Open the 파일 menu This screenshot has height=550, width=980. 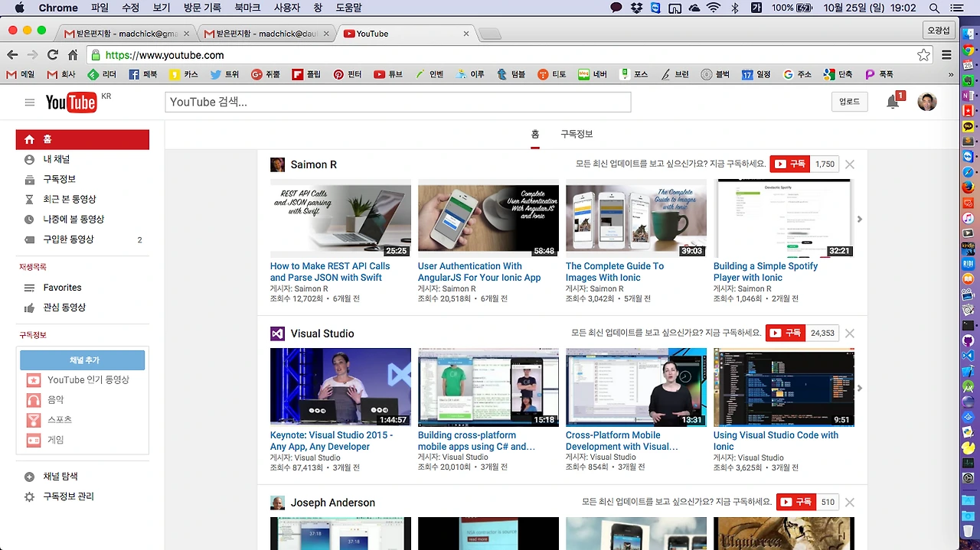point(100,8)
